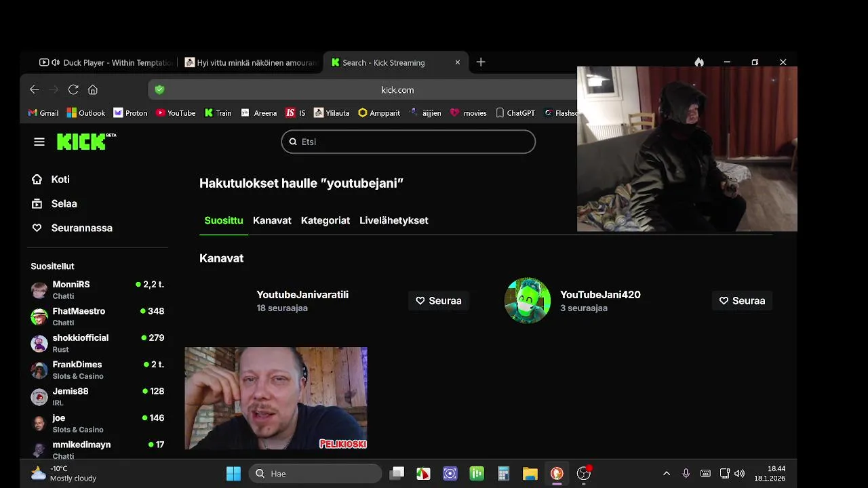Viewport: 868px width, 488px height.
Task: Select the Livelähetykset results tab
Action: coord(394,220)
